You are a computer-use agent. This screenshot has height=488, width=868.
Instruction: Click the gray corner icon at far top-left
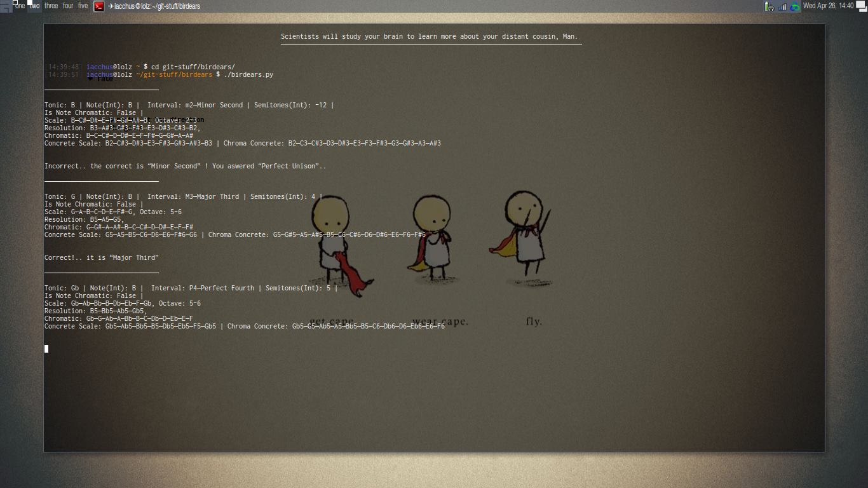(5, 6)
